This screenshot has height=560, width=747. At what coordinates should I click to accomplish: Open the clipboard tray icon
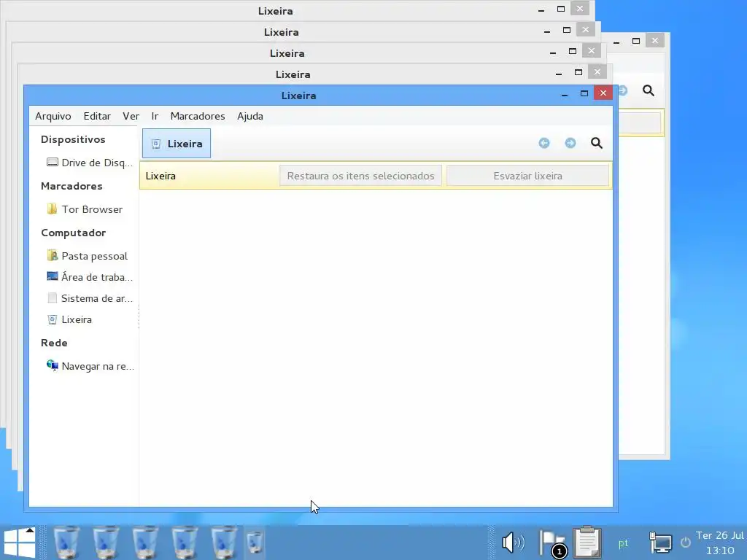(x=587, y=542)
